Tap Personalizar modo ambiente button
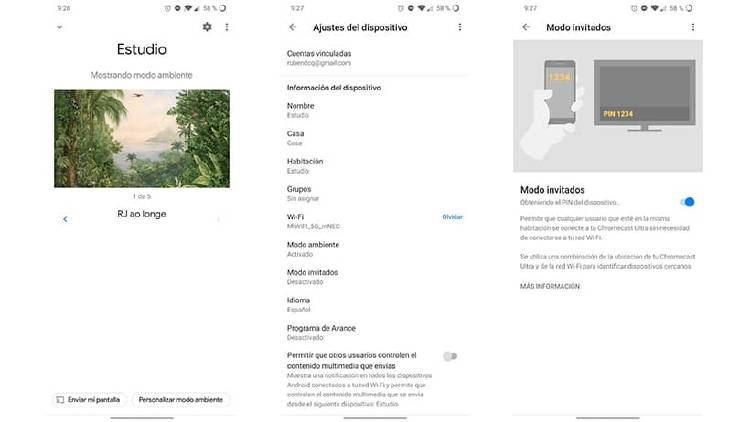The width and height of the screenshot is (750, 422). pyautogui.click(x=181, y=400)
